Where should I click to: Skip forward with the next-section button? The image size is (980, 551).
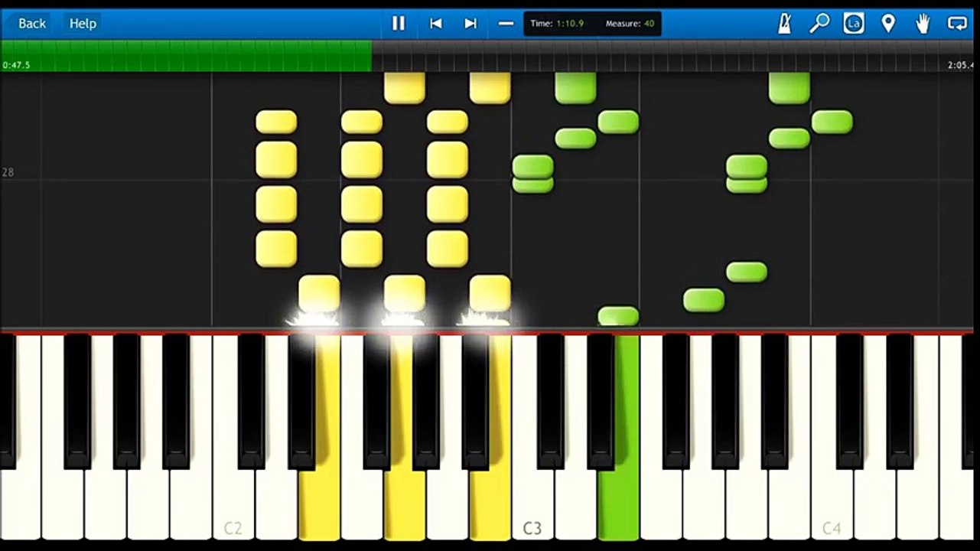pyautogui.click(x=470, y=24)
